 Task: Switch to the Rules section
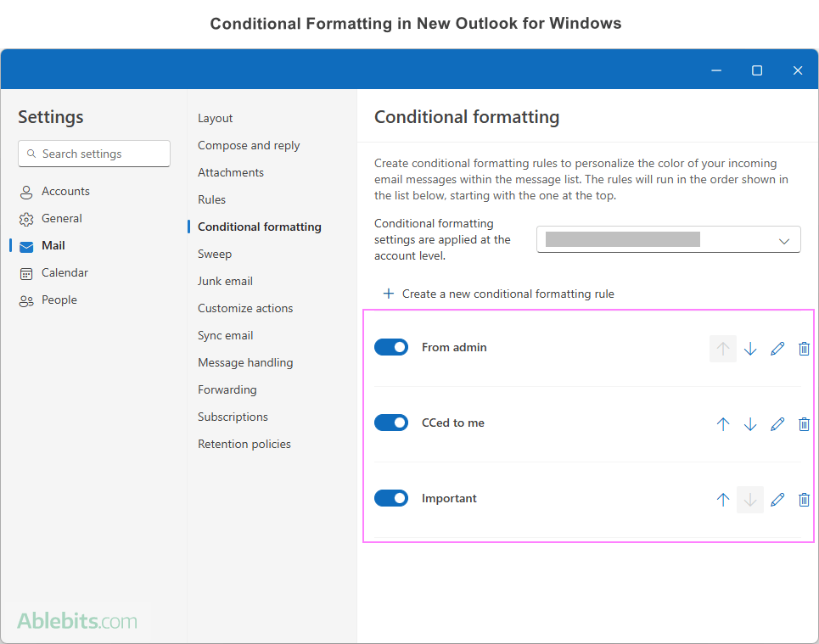pos(211,199)
